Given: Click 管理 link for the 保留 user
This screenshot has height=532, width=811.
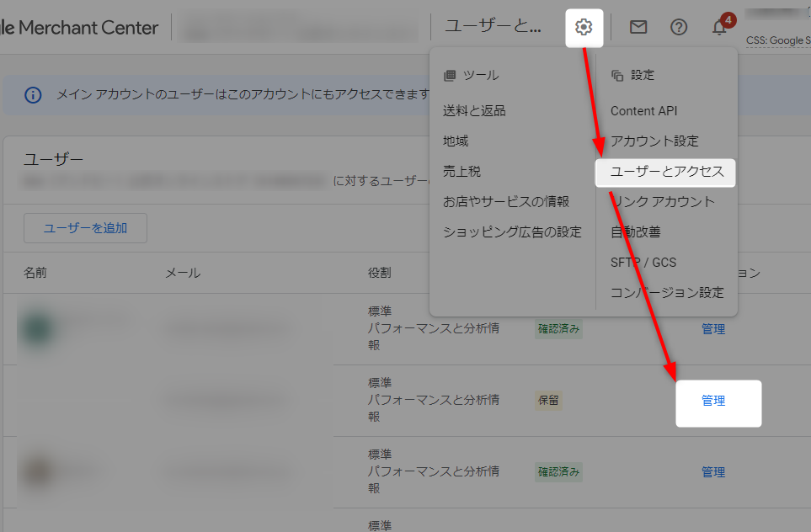Looking at the screenshot, I should pos(713,402).
